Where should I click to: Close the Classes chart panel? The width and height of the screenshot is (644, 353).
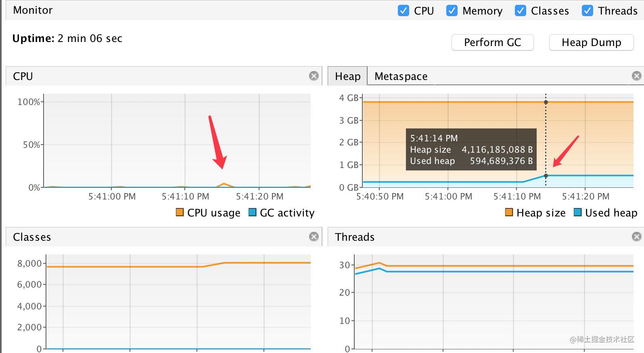(314, 237)
